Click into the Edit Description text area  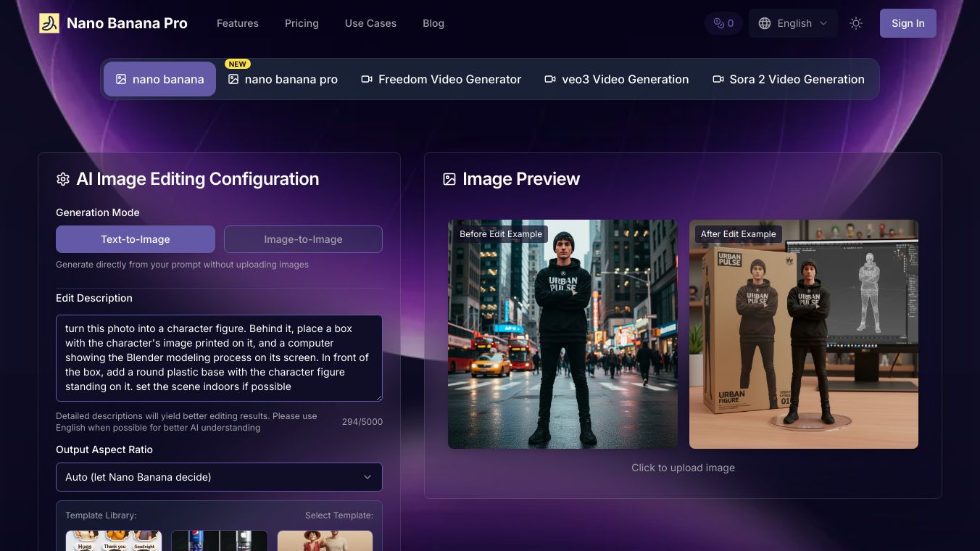[219, 358]
